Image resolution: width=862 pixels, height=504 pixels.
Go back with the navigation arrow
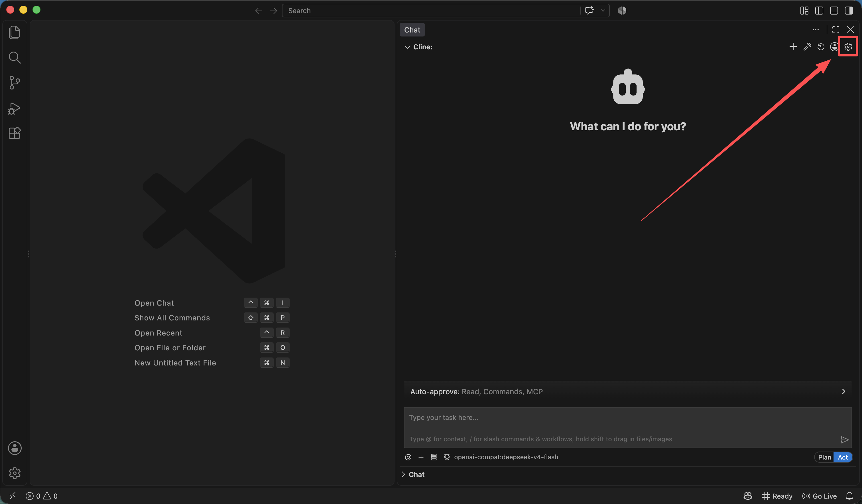coord(259,11)
